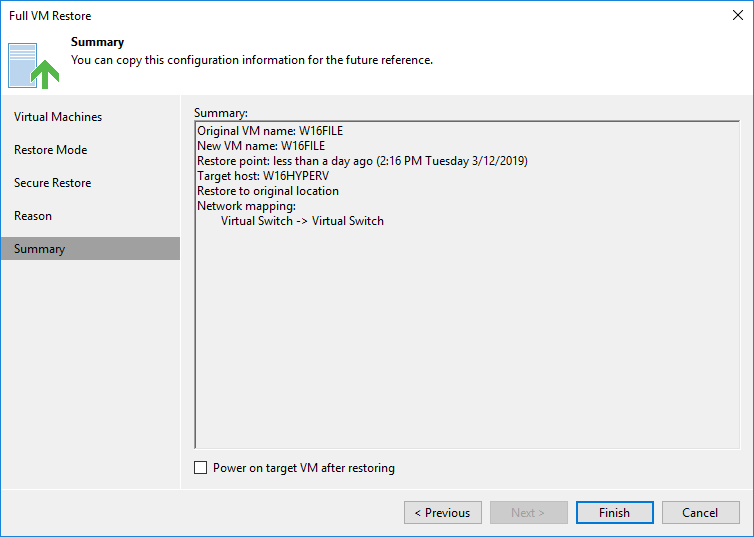
Task: Close the Full VM Restore dialog
Action: pos(738,15)
